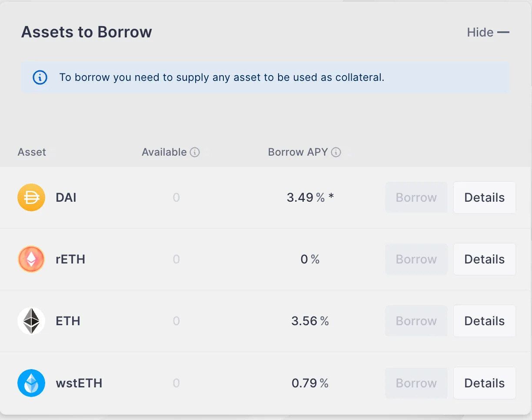Click the Available column info icon
The image size is (532, 420).
[195, 152]
